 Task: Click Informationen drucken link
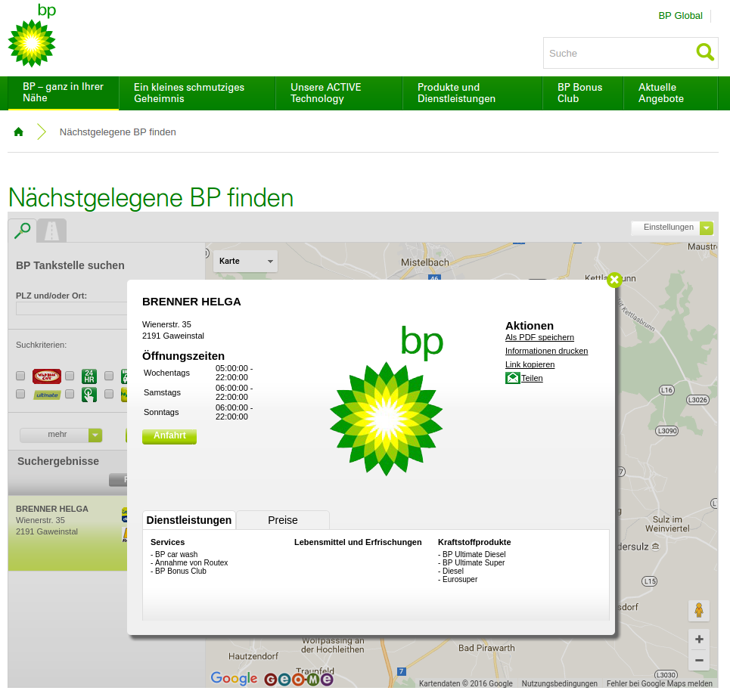click(x=547, y=352)
